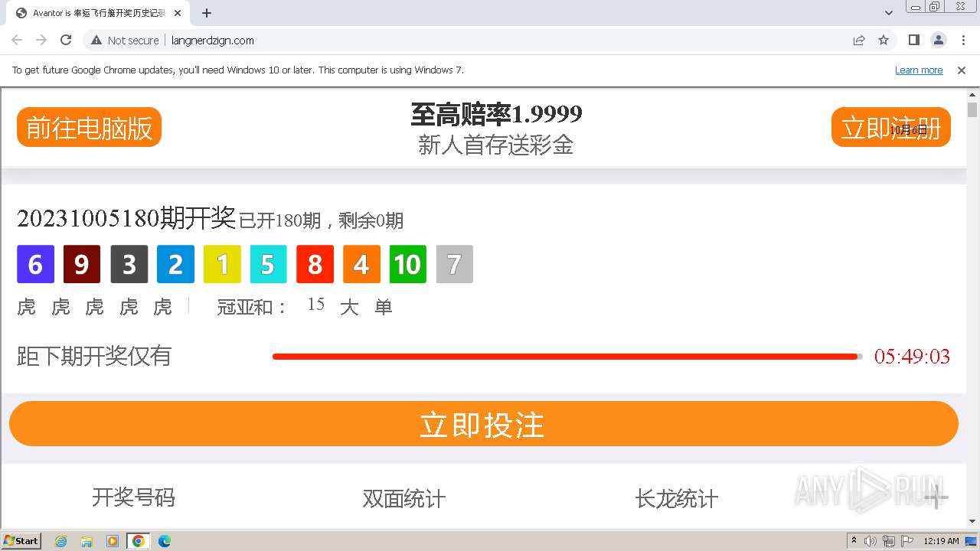
Task: Switch to 双面统计 tab
Action: (x=404, y=499)
